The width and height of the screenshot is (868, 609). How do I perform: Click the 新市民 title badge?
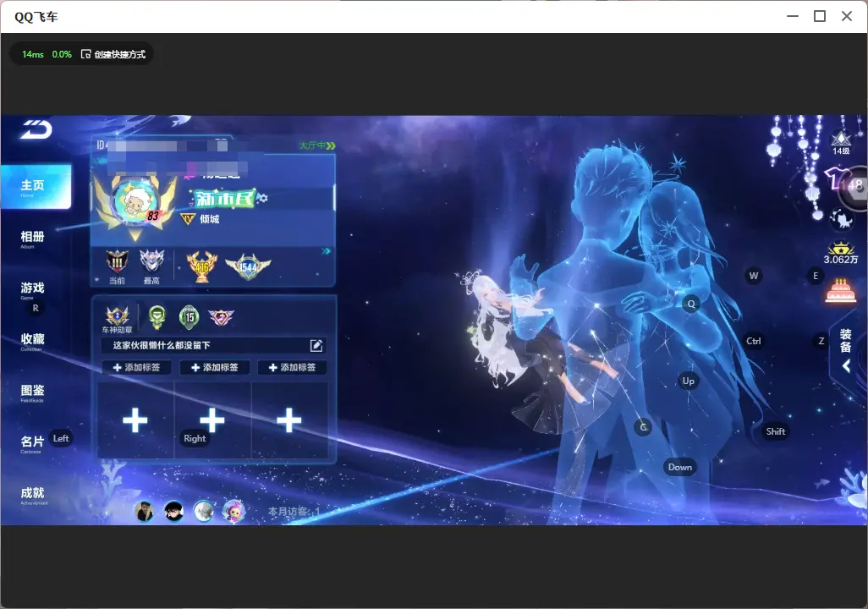click(x=223, y=198)
